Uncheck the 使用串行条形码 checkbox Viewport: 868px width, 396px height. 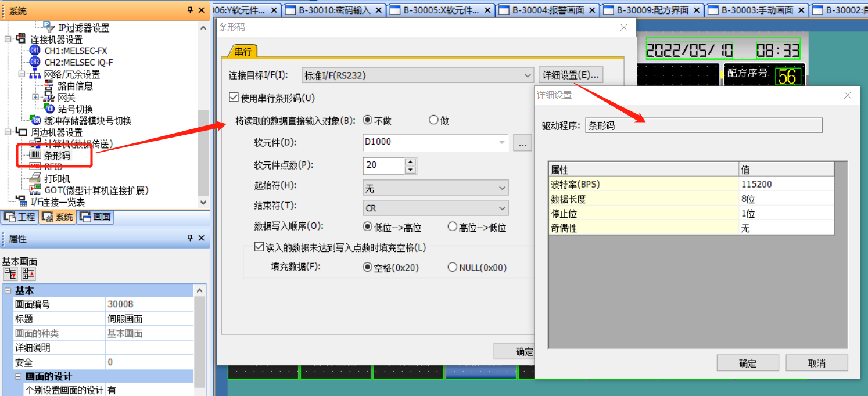234,98
